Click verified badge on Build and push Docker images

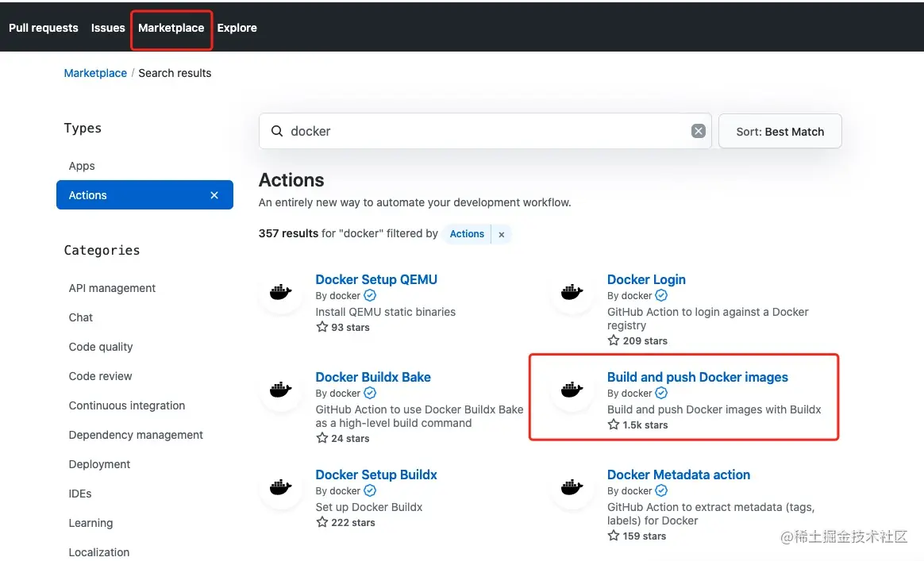(x=661, y=393)
